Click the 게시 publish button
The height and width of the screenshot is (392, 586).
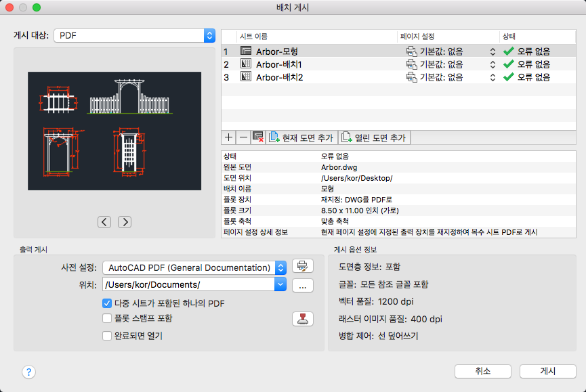[548, 371]
